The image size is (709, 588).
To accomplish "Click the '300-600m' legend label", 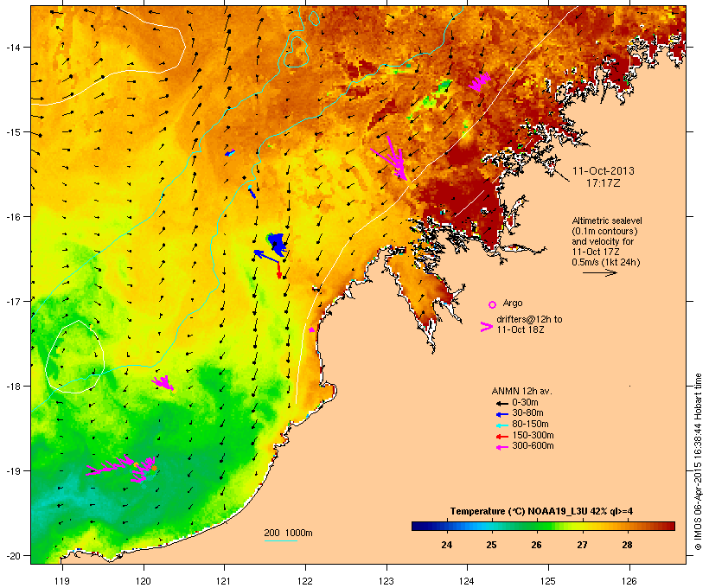I will coord(533,446).
